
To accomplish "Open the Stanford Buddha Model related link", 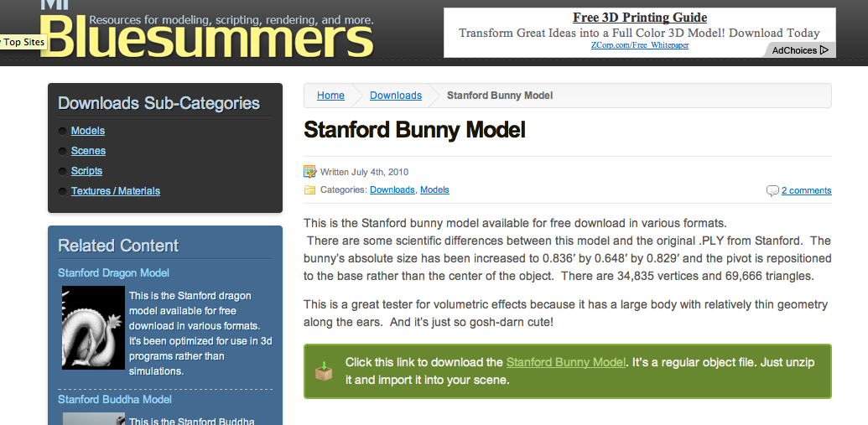I will coord(115,399).
